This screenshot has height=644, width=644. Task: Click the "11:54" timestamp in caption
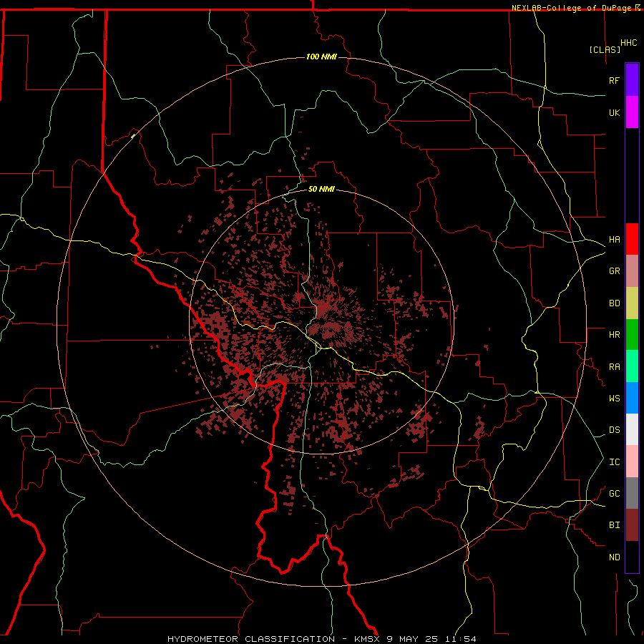(x=462, y=639)
